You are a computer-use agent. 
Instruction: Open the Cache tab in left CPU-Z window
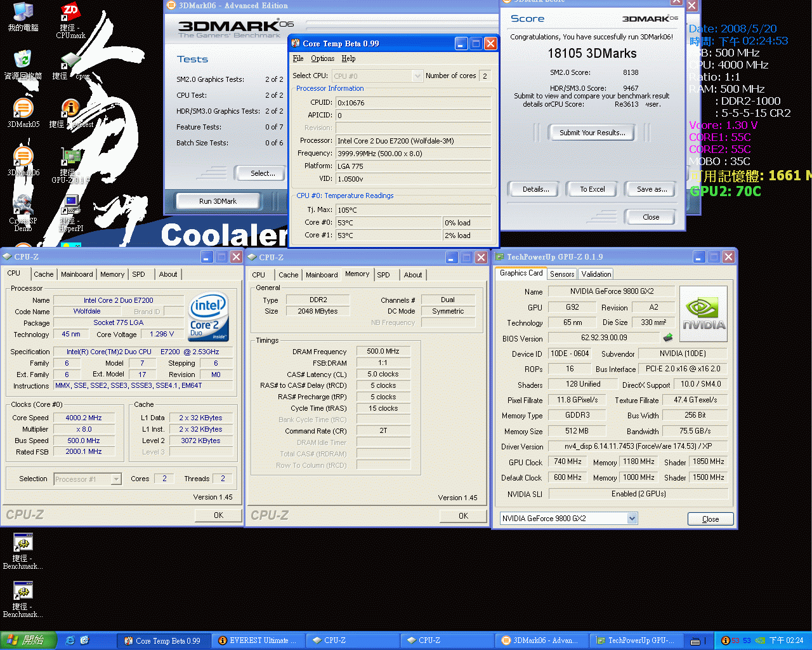(x=44, y=274)
